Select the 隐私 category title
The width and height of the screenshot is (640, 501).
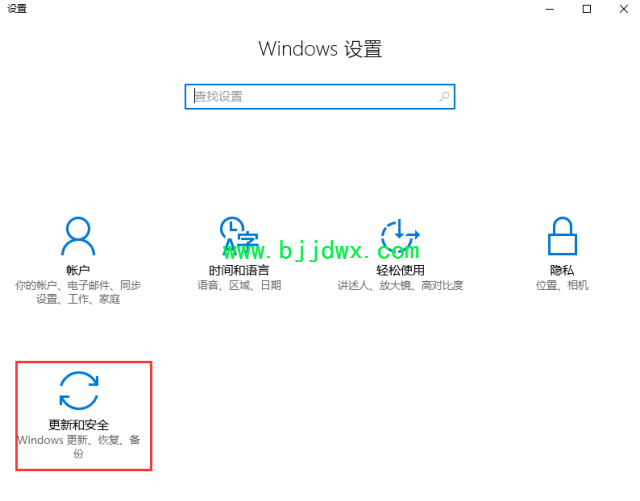[x=562, y=270]
